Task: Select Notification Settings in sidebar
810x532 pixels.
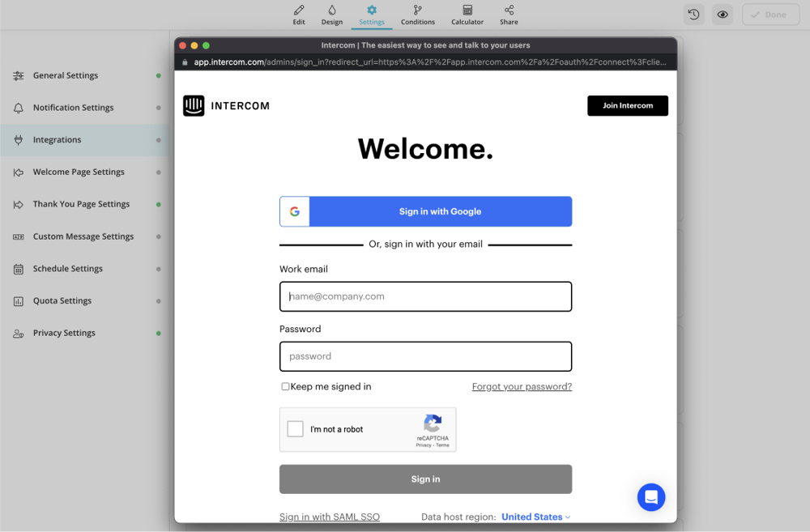Action: coord(73,108)
